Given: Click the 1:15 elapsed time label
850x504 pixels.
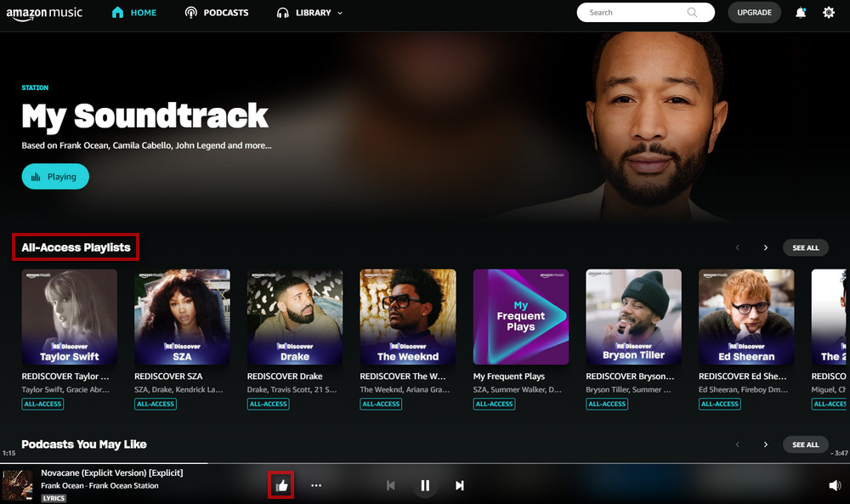Looking at the screenshot, I should coord(8,453).
